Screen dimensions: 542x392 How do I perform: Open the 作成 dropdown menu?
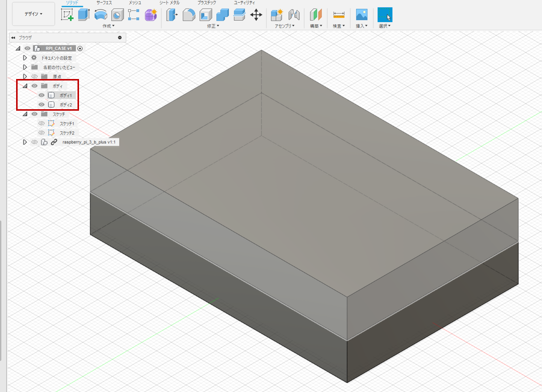point(109,26)
